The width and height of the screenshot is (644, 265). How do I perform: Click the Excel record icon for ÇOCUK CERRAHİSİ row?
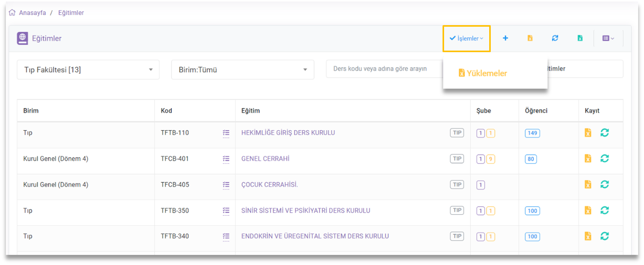click(588, 184)
